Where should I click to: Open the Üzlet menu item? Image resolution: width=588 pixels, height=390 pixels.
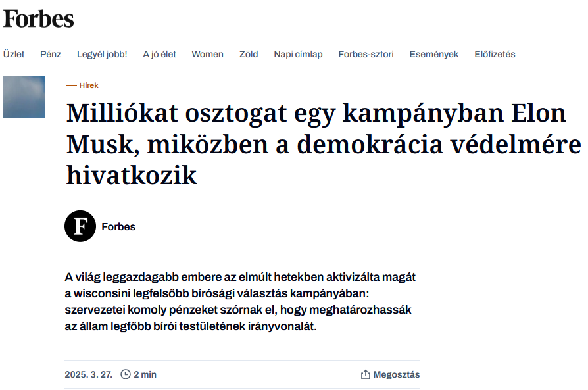(14, 55)
